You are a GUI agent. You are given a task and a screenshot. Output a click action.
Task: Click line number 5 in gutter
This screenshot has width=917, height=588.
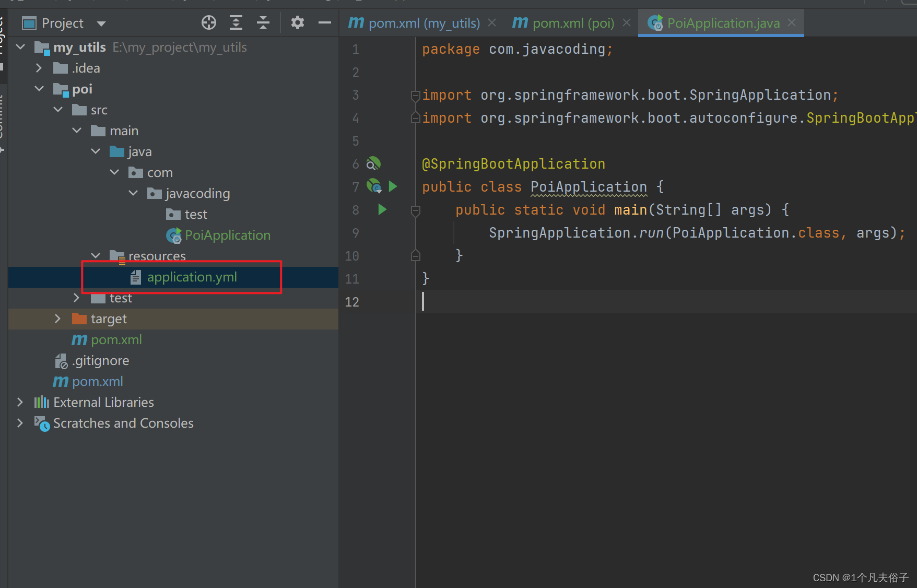click(x=356, y=141)
